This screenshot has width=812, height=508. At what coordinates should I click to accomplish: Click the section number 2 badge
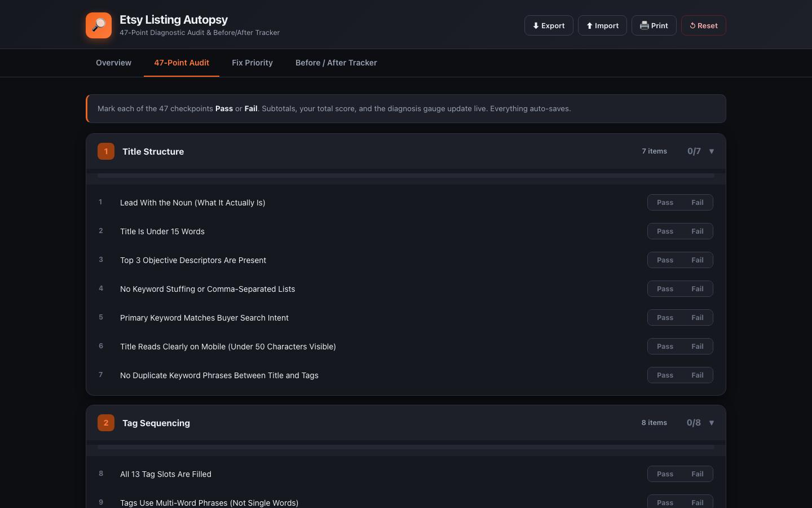106,423
